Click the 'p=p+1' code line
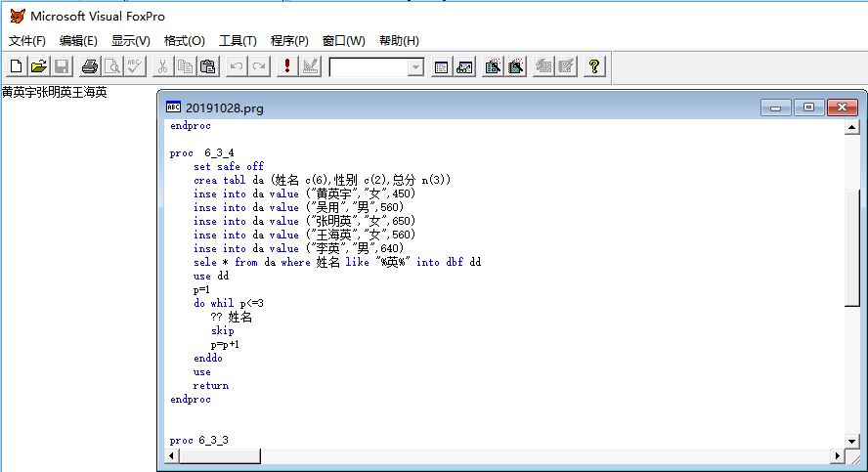The height and width of the screenshot is (472, 868). (x=225, y=344)
